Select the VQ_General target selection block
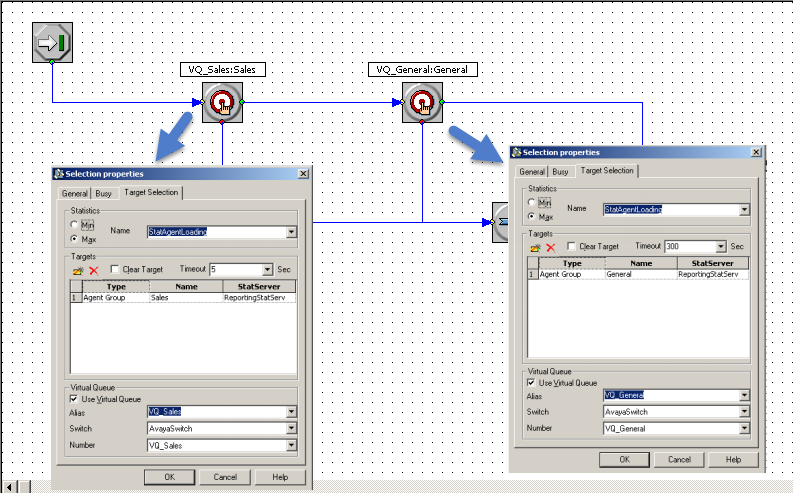The width and height of the screenshot is (793, 493). click(422, 102)
